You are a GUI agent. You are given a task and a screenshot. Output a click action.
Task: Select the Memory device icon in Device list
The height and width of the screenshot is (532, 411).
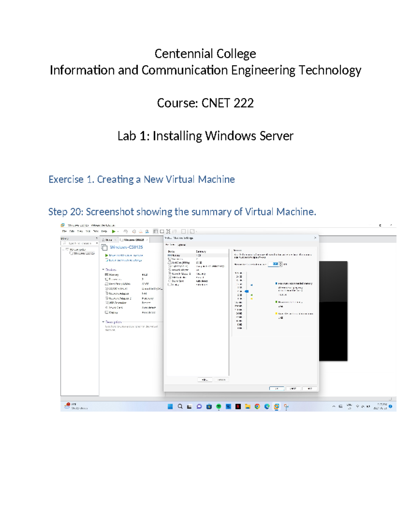click(169, 255)
